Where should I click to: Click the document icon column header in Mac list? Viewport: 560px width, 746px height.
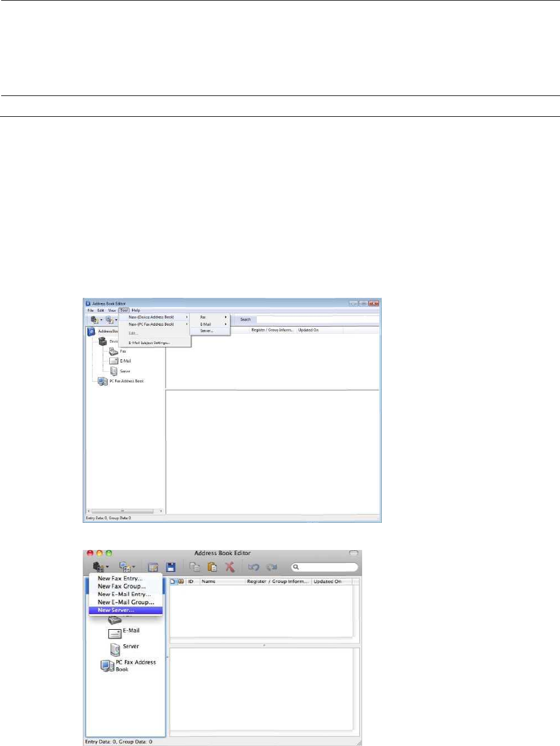[173, 581]
